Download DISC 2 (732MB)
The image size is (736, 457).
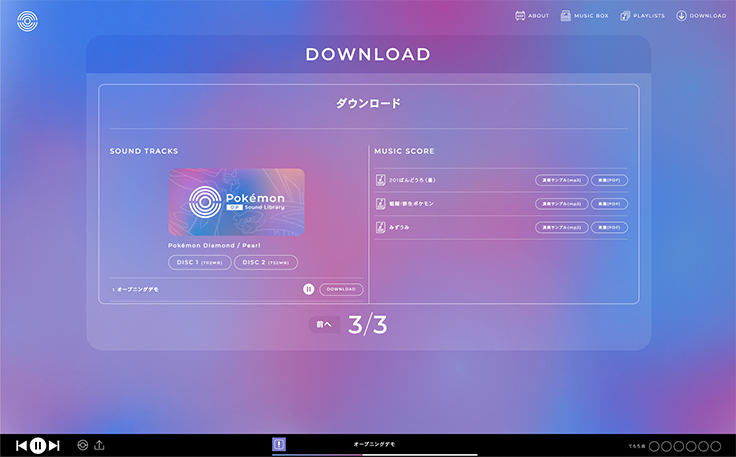(x=266, y=262)
